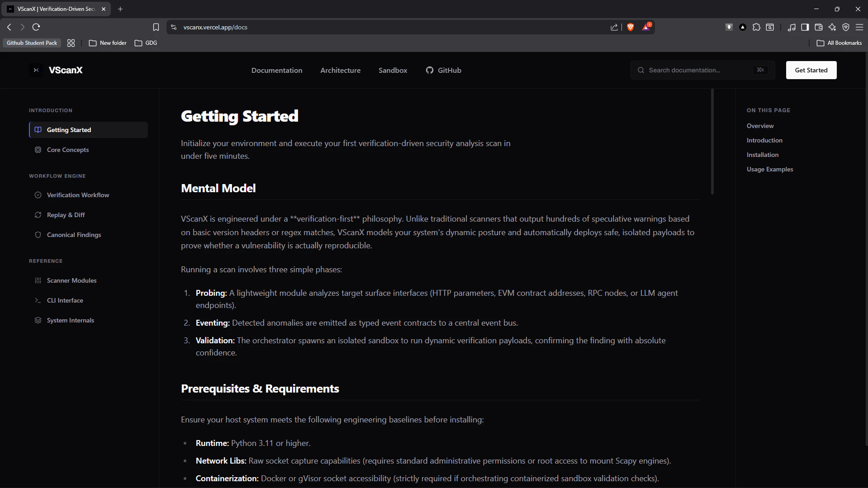Screen dimensions: 868x488
Task: Open Core Concepts in the sidebar
Action: 88,150
